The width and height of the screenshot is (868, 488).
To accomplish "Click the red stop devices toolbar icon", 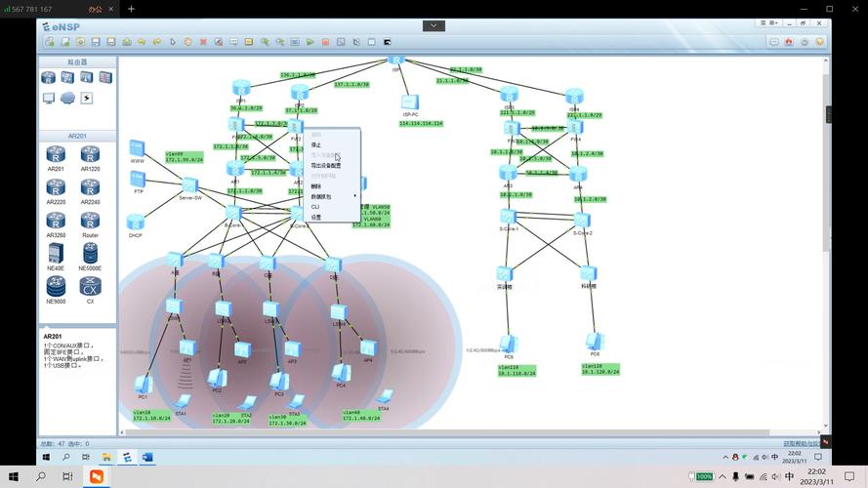I will click(x=325, y=42).
